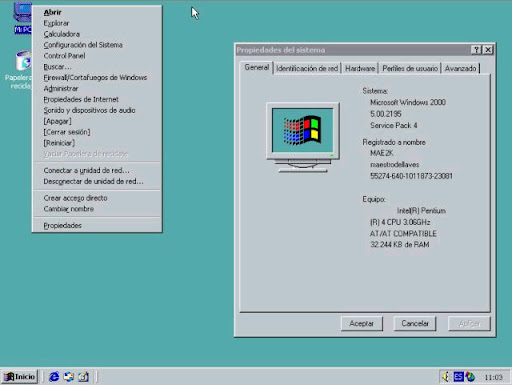Select Administrar in the context menu
This screenshot has width=512, height=385.
97,88
